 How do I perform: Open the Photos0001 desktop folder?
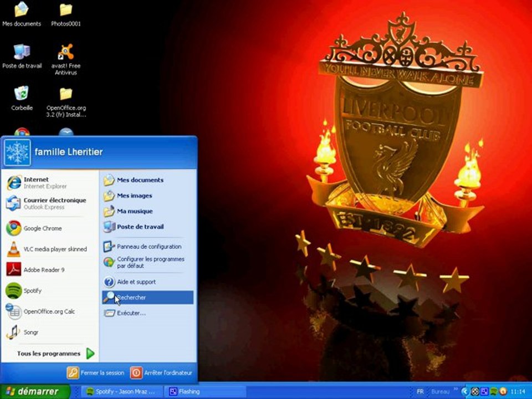(x=66, y=14)
